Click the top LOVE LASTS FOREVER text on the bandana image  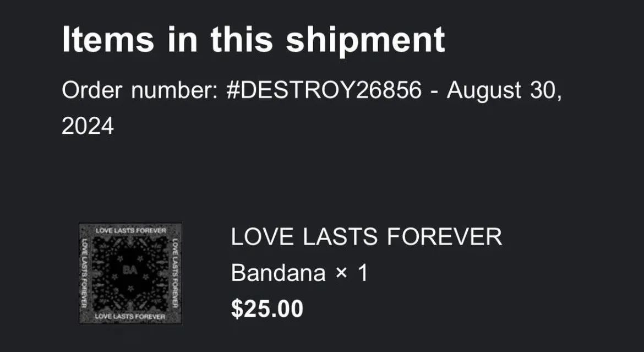pyautogui.click(x=130, y=230)
